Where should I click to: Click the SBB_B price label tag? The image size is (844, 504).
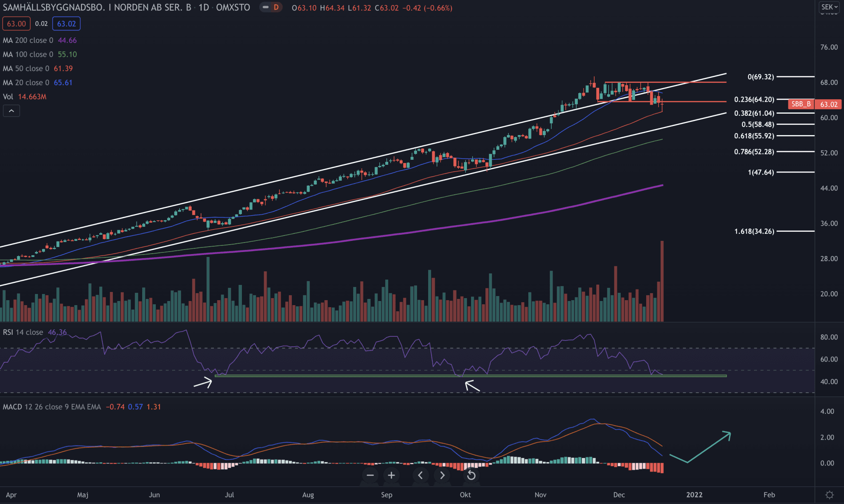(x=801, y=104)
